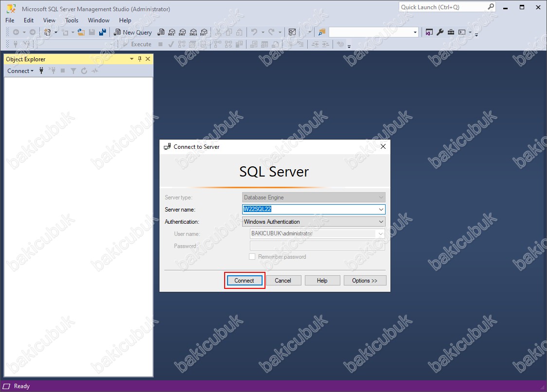
Task: Click the Options >> button
Action: pyautogui.click(x=365, y=280)
